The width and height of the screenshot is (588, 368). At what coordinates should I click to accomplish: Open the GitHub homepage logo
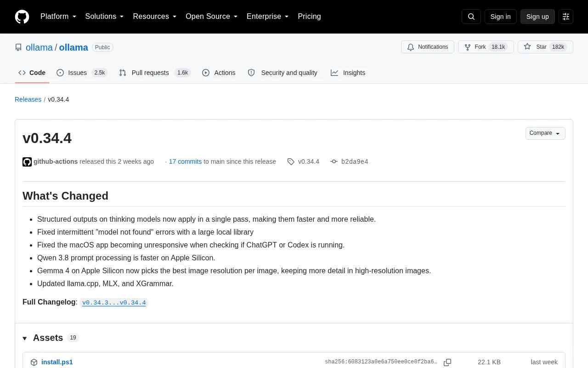point(22,17)
